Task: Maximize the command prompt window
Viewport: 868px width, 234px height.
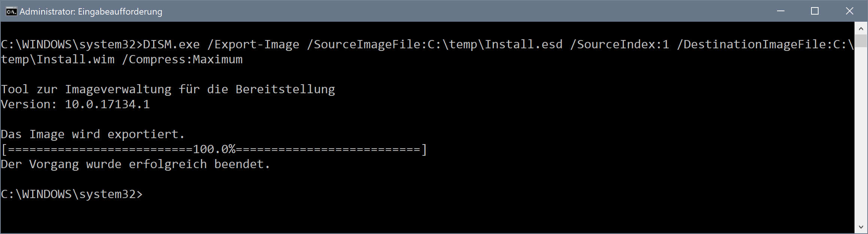Action: 815,11
